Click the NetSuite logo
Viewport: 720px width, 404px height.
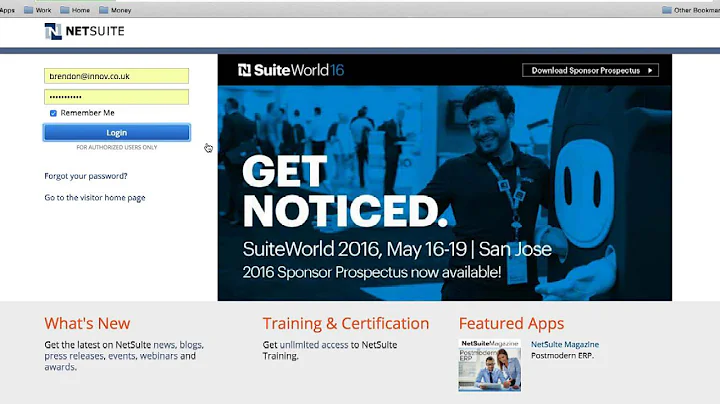84,31
